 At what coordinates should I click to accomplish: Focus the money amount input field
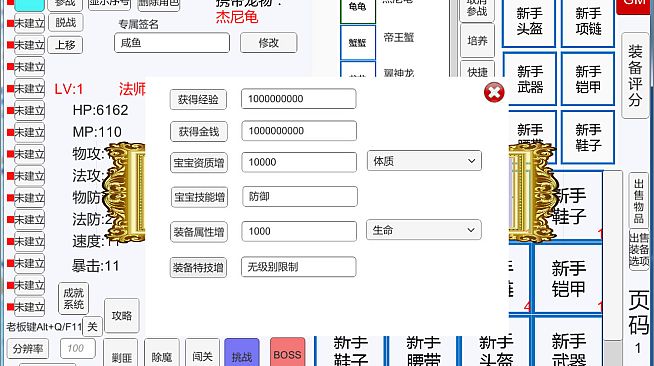point(299,131)
